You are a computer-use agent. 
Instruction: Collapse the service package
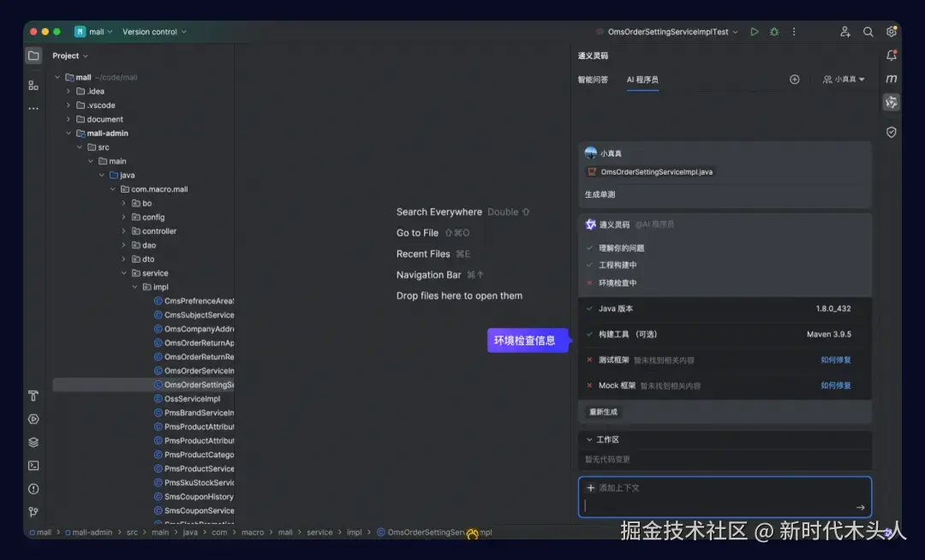pos(124,273)
